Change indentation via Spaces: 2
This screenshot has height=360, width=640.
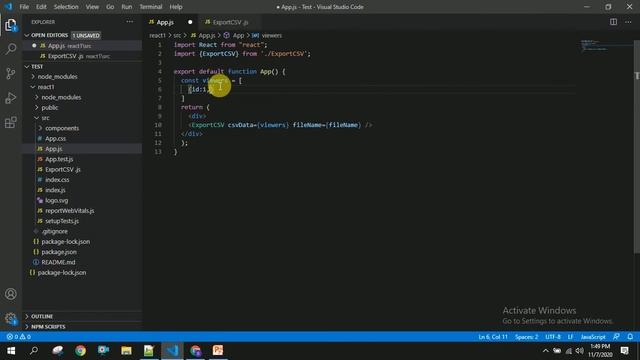526,337
